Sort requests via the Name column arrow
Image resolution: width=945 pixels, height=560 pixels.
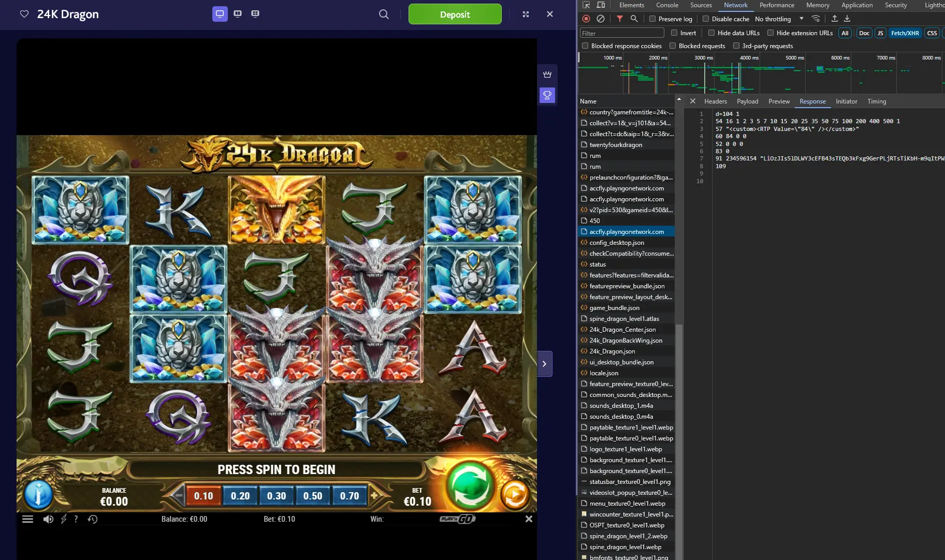pos(679,99)
